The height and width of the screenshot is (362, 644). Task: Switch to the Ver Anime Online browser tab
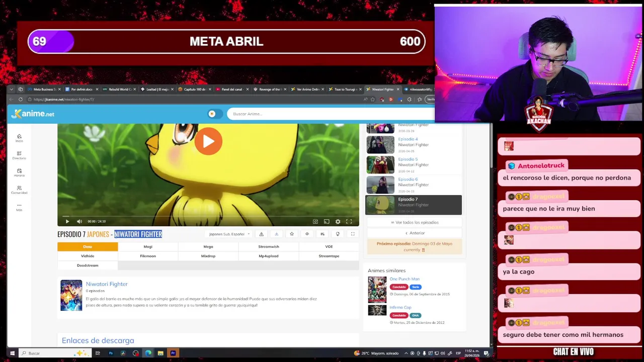point(307,89)
